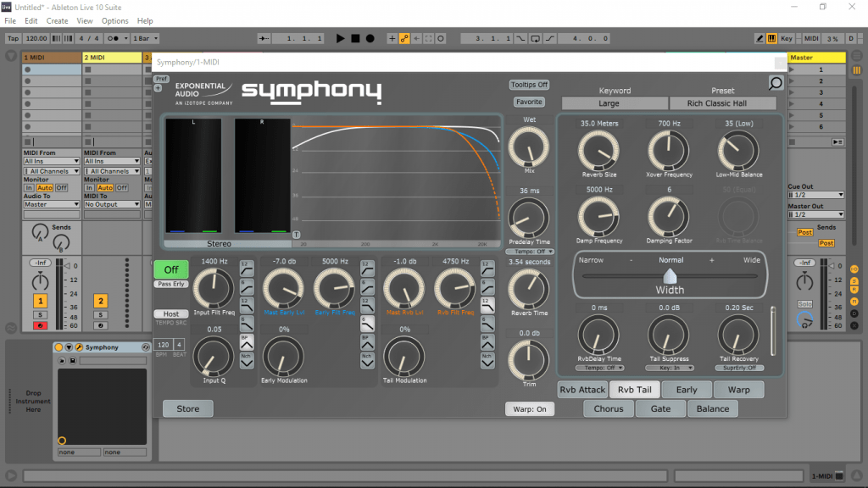This screenshot has height=488, width=868.
Task: Click the Predelay Time knob
Action: click(529, 218)
